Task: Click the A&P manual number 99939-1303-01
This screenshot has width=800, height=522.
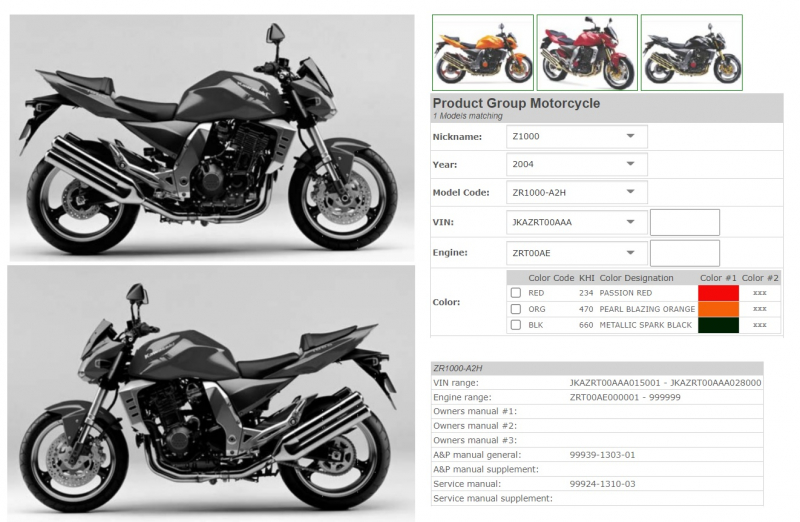Action: pos(603,455)
